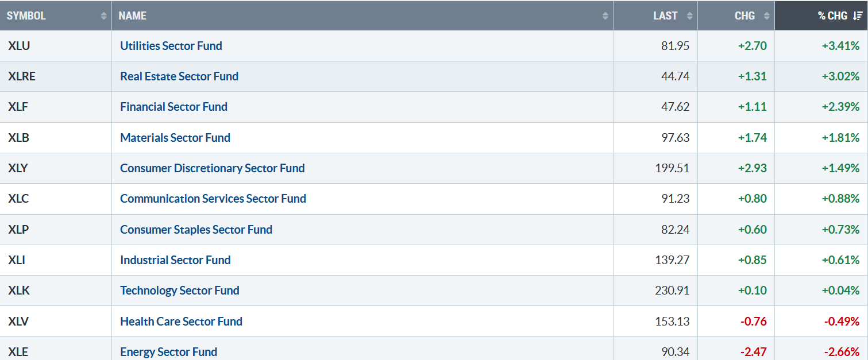This screenshot has height=360, width=868.
Task: Open Communication Services Sector Fund link
Action: point(213,199)
